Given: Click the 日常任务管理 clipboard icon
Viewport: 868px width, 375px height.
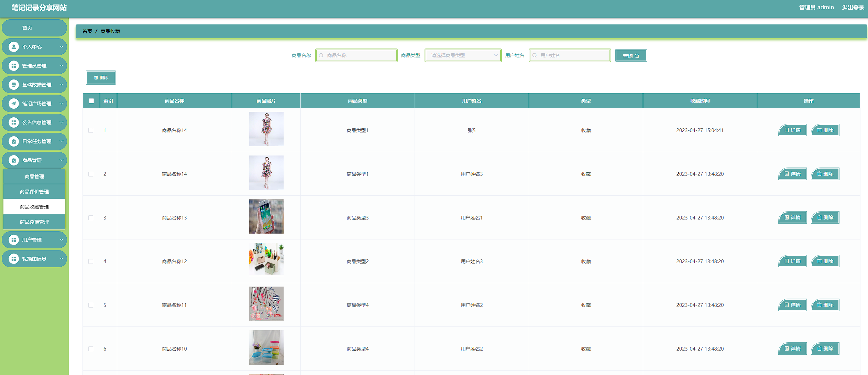Looking at the screenshot, I should (14, 141).
